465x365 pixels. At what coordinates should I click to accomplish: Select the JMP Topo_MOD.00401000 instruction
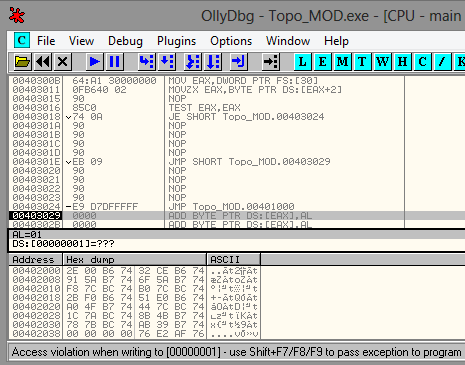pyautogui.click(x=231, y=207)
